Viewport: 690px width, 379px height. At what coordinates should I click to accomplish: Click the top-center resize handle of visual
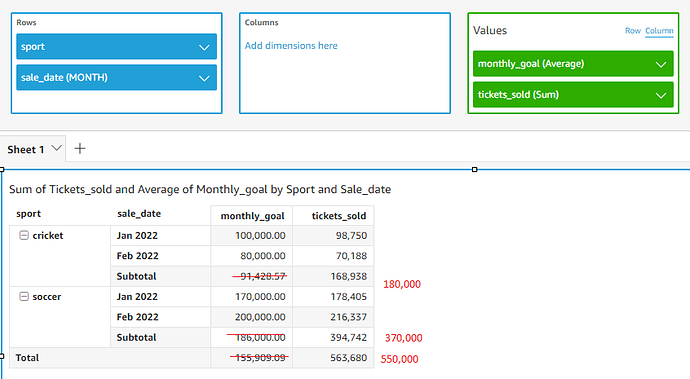[x=474, y=169]
